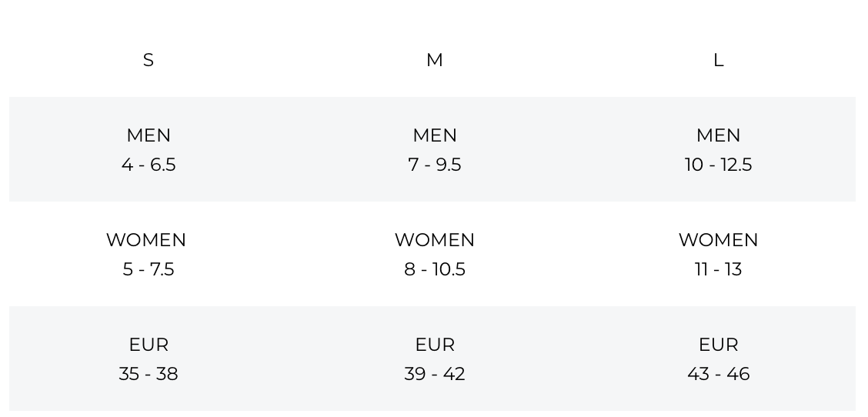Viewport: 868px width, 417px height.
Task: Click the women's 5 - 7.5 size range
Action: (x=149, y=269)
